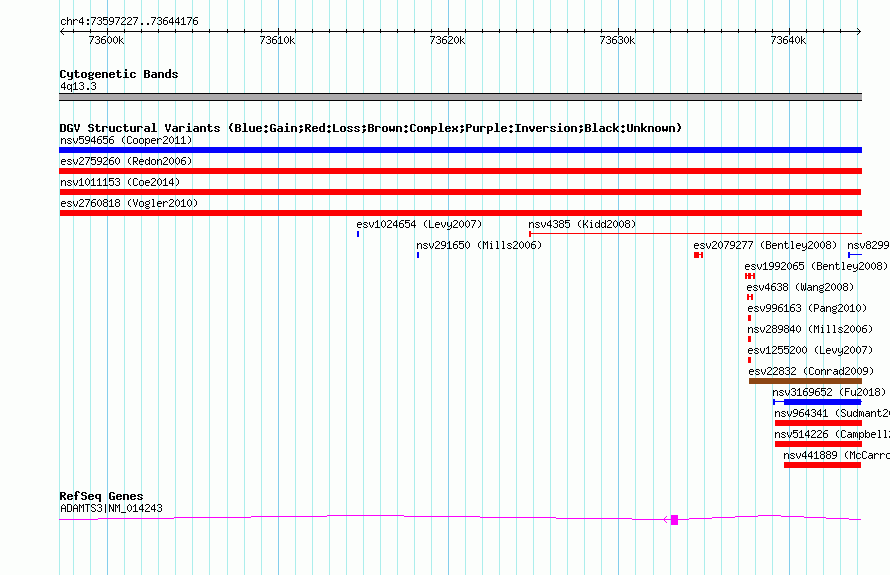Select the red nsv289840 variant marker
890x575 pixels.
pos(749,339)
